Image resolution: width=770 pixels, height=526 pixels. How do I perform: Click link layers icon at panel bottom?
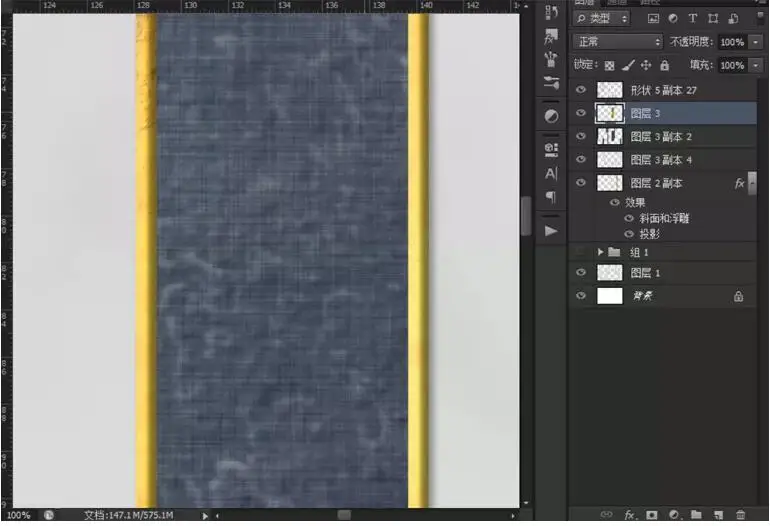[606, 515]
